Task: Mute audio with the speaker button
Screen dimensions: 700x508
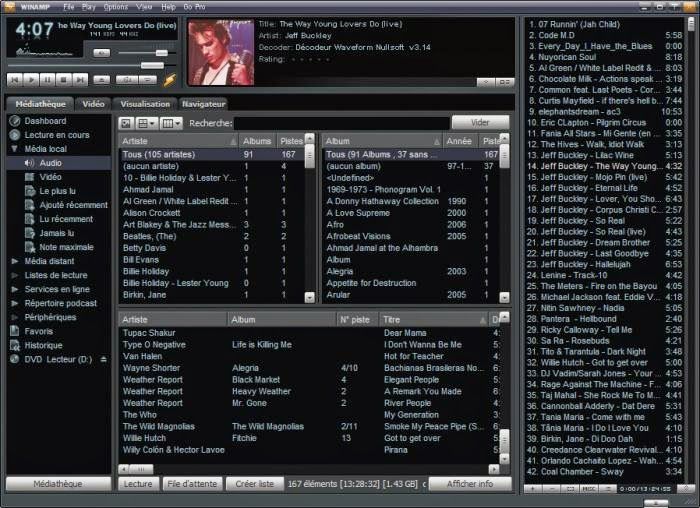Action: (101, 53)
